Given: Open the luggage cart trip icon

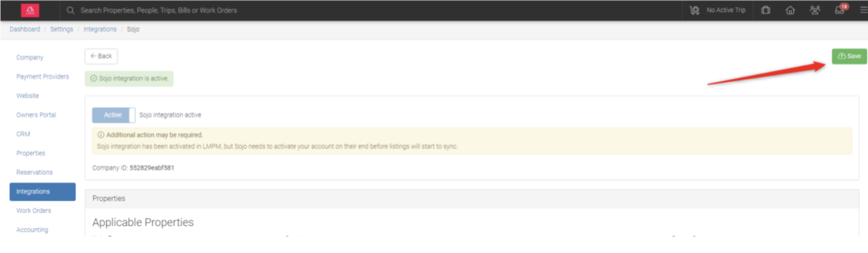Looking at the screenshot, I should tap(694, 10).
